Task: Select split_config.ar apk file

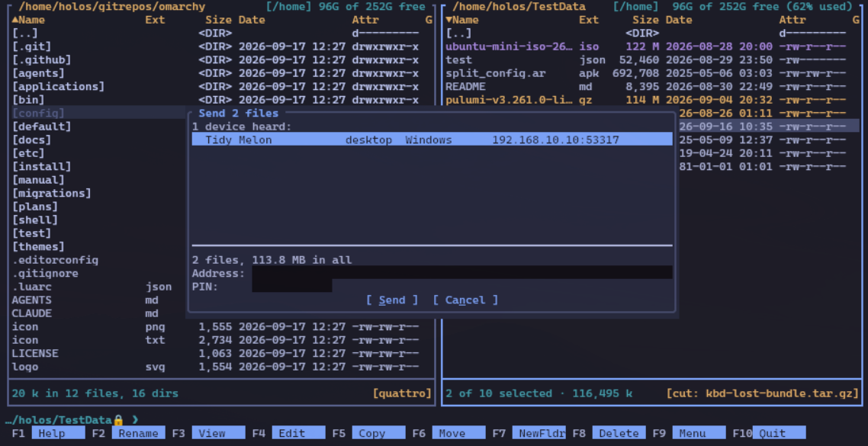Action: tap(652, 73)
